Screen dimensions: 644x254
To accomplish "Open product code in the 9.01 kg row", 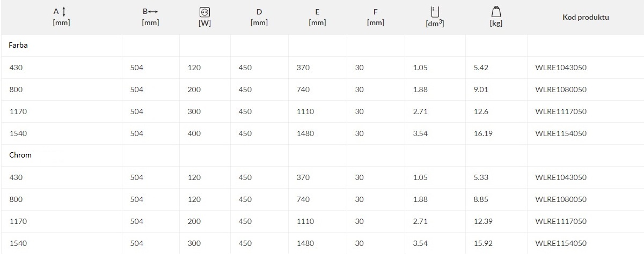I will (561, 89).
